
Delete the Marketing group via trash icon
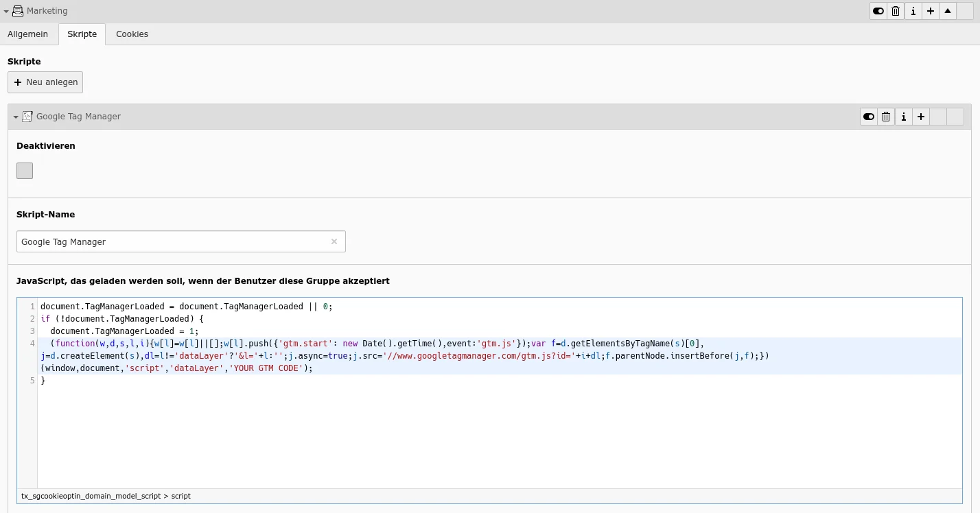coord(895,11)
